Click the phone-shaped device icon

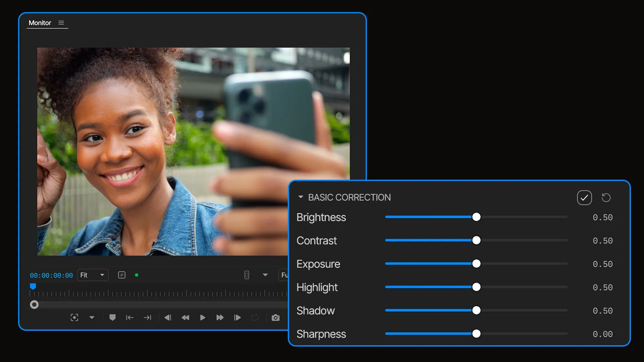[x=247, y=275]
